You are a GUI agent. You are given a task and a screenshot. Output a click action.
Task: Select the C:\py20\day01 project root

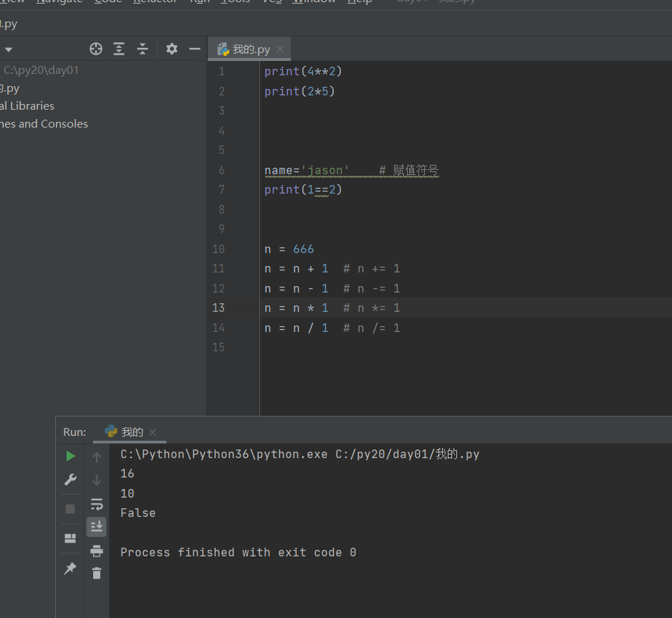coord(41,70)
